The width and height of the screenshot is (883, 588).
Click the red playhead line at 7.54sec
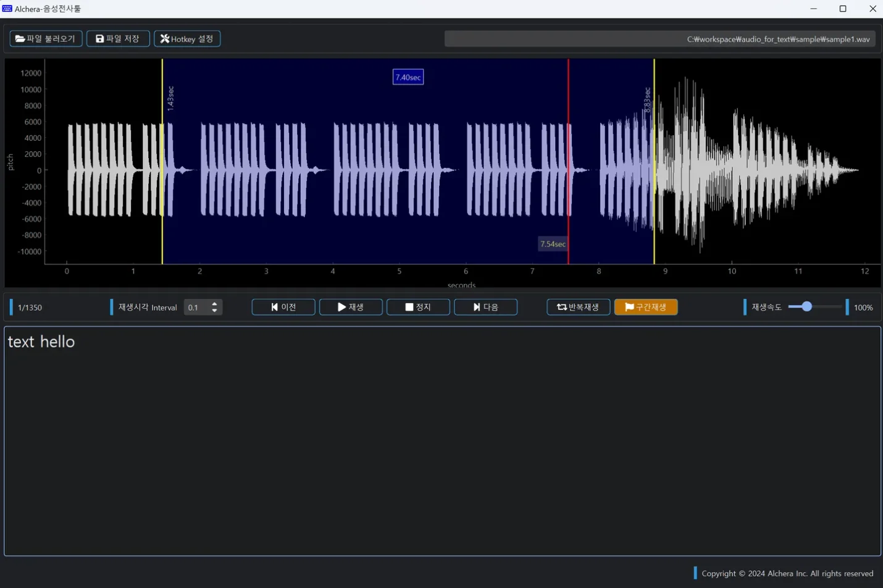569,161
